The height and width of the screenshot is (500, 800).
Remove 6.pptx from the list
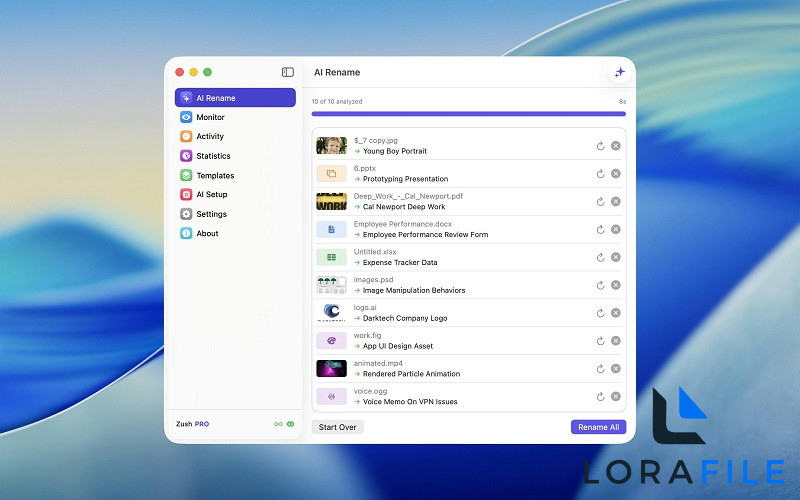(616, 173)
